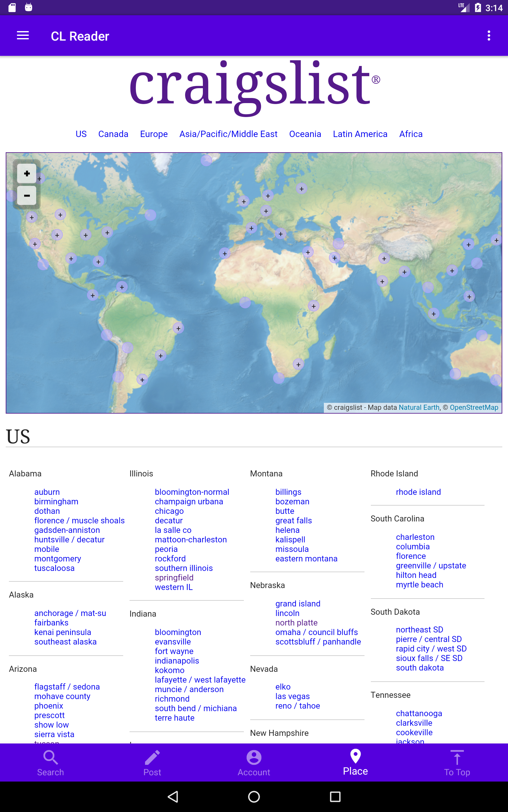The width and height of the screenshot is (508, 812).
Task: Open the Natural Earth attribution link
Action: 419,407
